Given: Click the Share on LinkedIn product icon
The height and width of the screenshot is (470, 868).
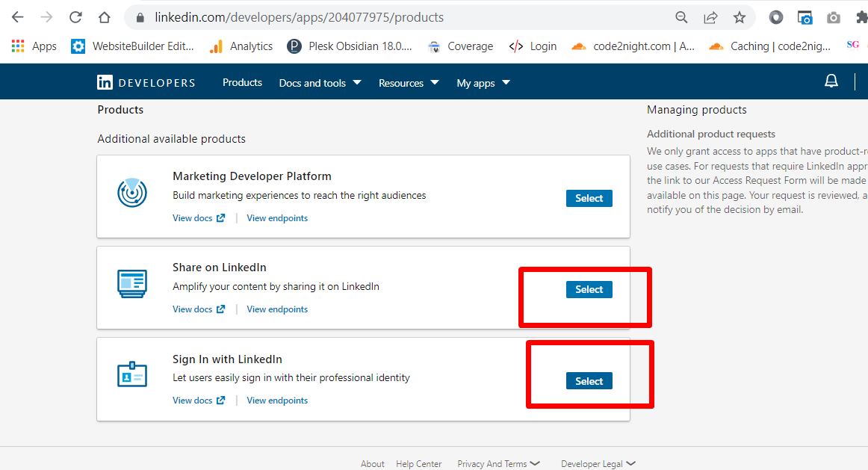Looking at the screenshot, I should coord(131,283).
